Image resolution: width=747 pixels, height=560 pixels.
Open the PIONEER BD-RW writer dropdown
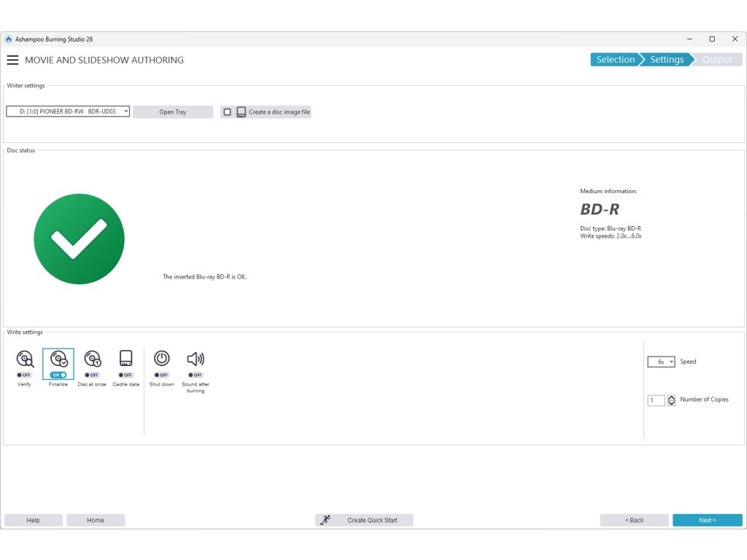[x=68, y=112]
